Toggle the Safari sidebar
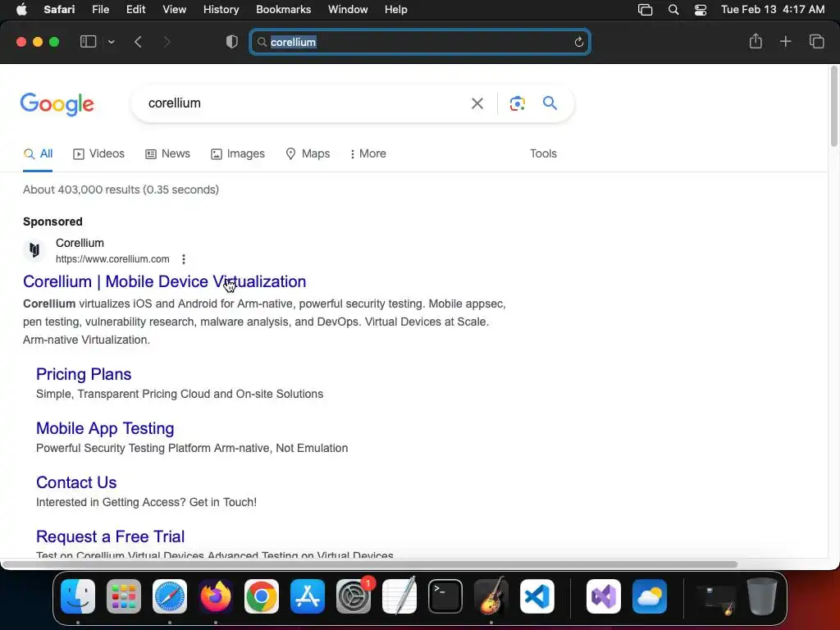This screenshot has width=840, height=630. click(88, 42)
